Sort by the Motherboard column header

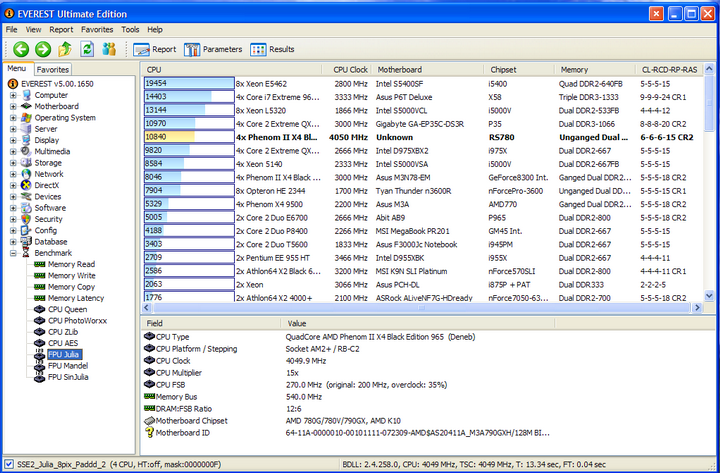[428, 69]
